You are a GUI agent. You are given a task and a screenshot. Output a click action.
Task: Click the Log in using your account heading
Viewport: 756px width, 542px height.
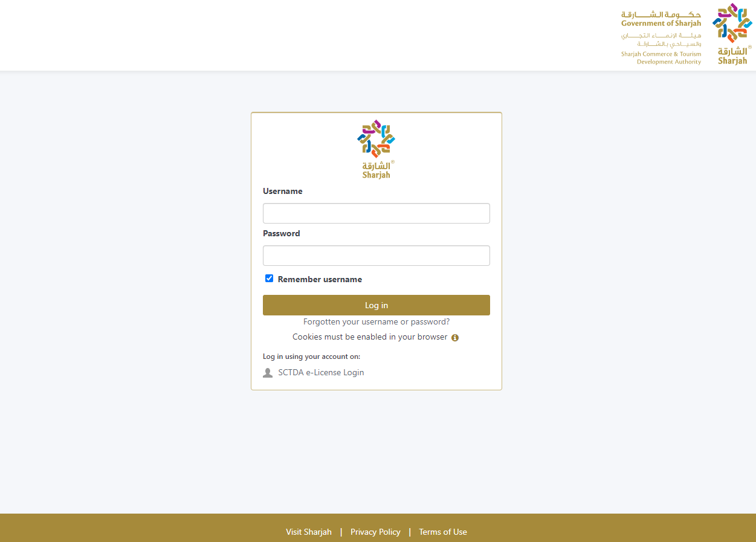[311, 356]
